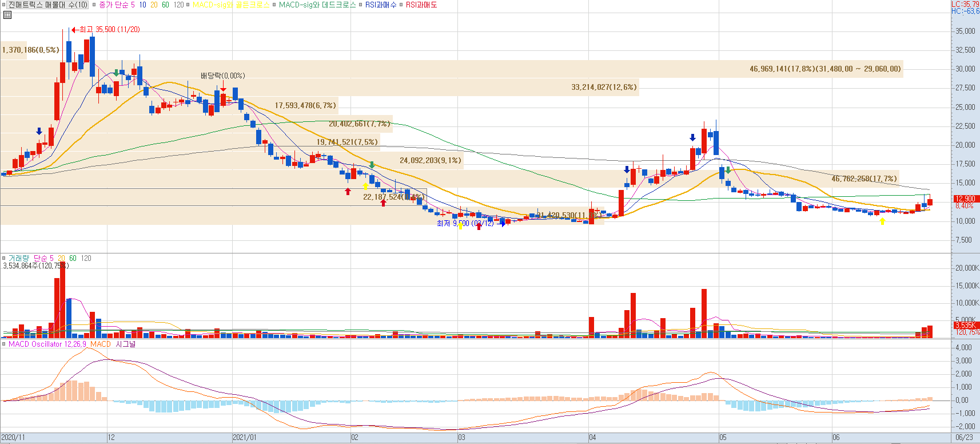Viewport: 980px width, 444px height.
Task: Click the 3,534,864주(120.75%) volume readout
Action: coord(35,265)
